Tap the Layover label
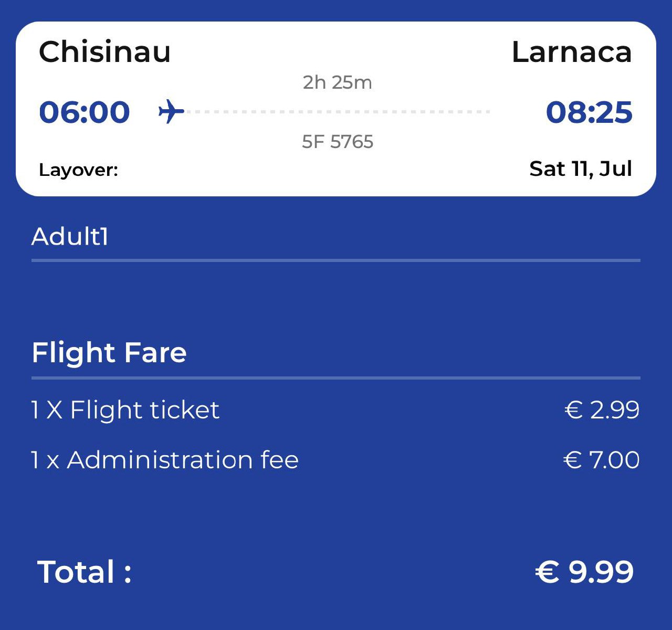 click(78, 170)
